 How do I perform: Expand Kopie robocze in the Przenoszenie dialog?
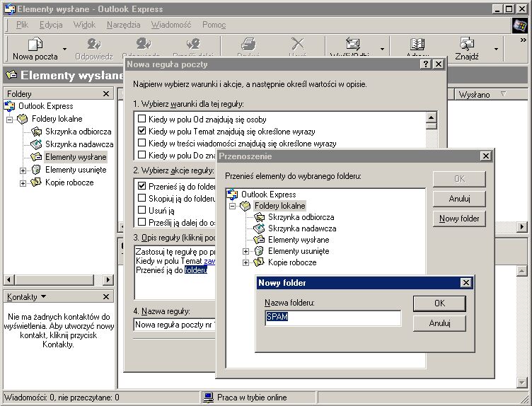(x=246, y=263)
